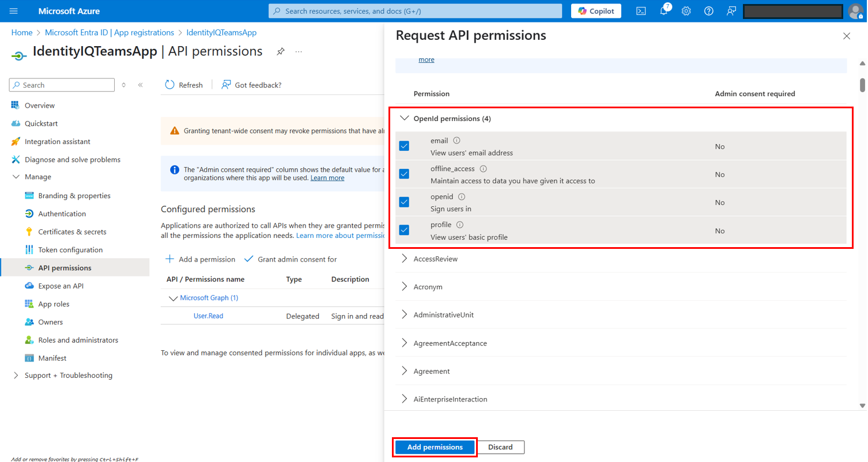Click the Add permissions button
This screenshot has width=868, height=462.
(435, 447)
